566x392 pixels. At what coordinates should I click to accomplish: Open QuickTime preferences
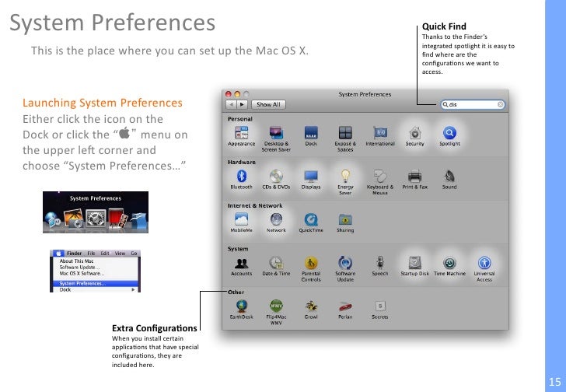(x=311, y=222)
